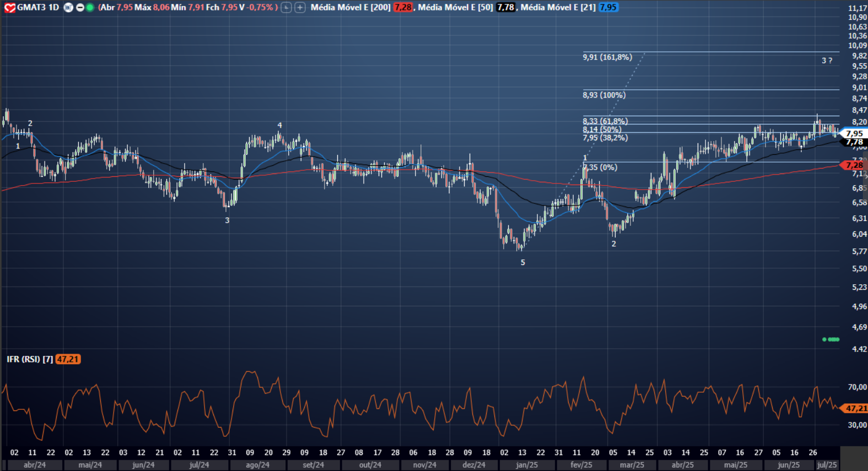The image size is (868, 471).
Task: Select the 7,95 (38,2%) Fibonacci level
Action: (605, 138)
